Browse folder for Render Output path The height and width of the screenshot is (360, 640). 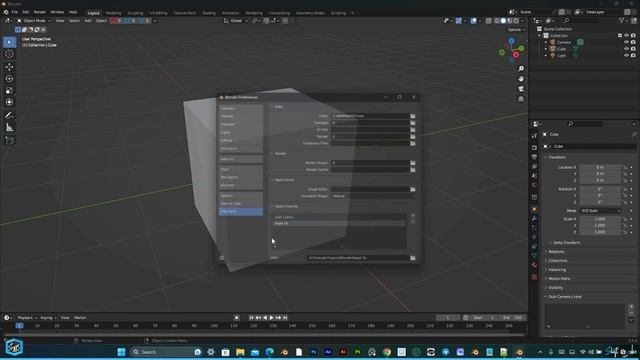413,163
